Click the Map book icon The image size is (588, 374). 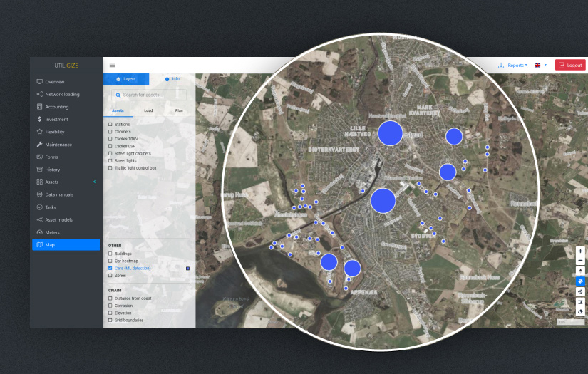pos(39,245)
